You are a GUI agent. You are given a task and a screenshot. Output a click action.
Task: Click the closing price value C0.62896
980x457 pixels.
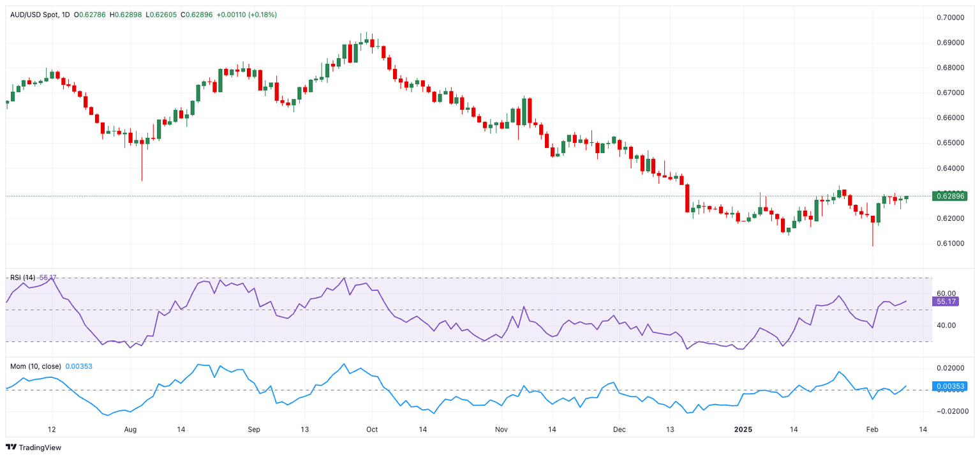coord(200,15)
